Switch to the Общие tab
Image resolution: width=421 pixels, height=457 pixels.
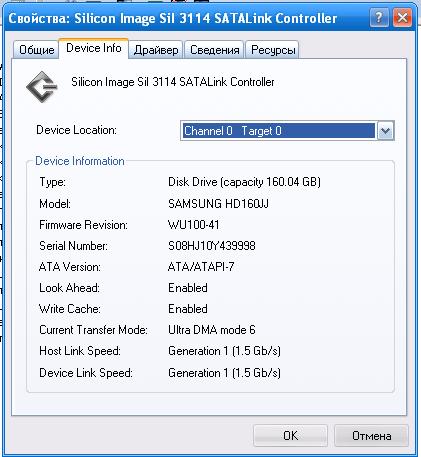pyautogui.click(x=36, y=50)
